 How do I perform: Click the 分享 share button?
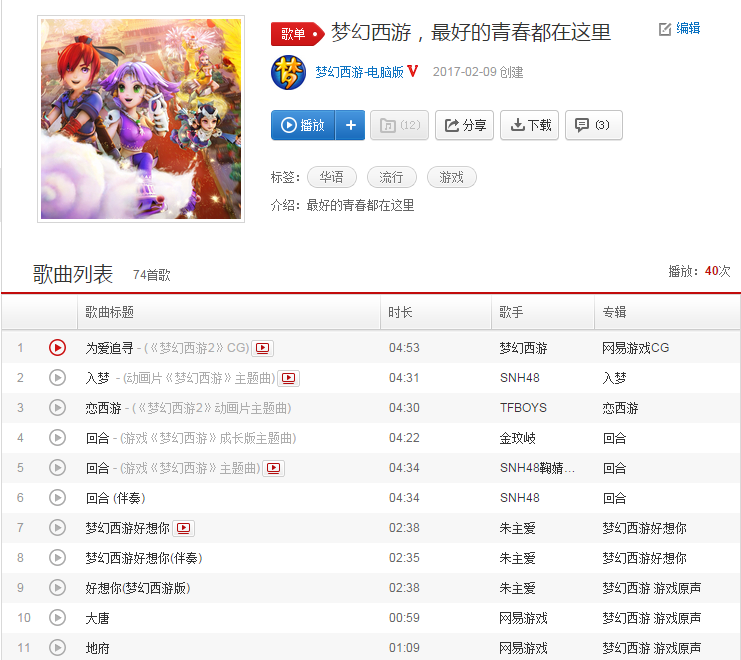coord(465,125)
